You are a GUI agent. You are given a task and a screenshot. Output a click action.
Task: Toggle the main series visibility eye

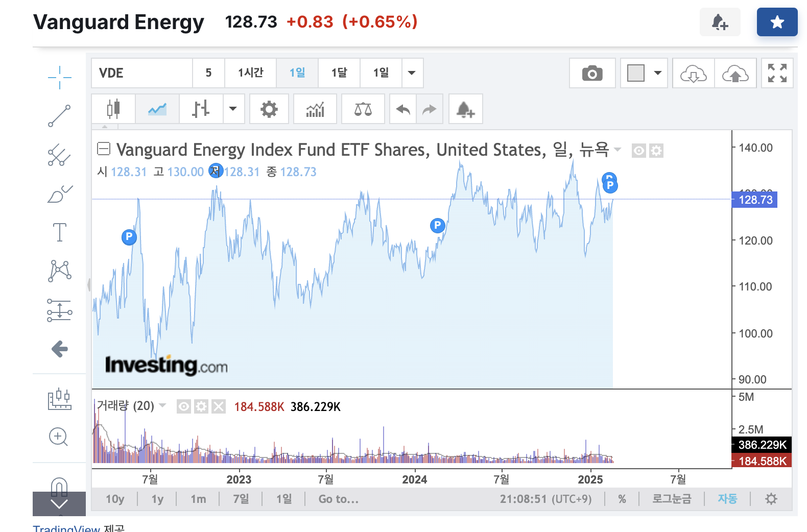(639, 151)
